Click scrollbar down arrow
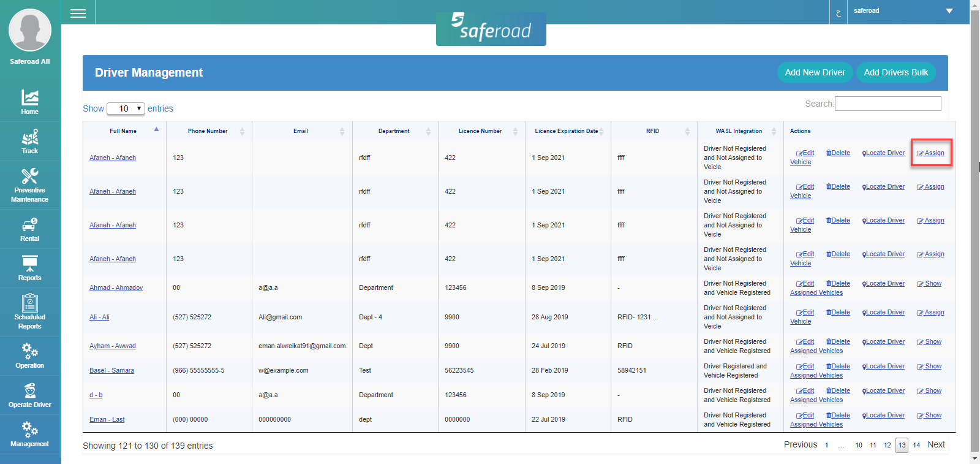Screen dimensions: 980x464 click(974, 458)
